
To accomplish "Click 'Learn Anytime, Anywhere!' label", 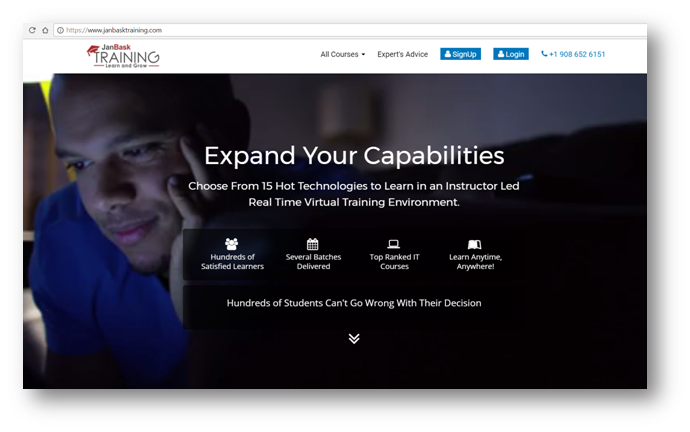I will coord(475,262).
